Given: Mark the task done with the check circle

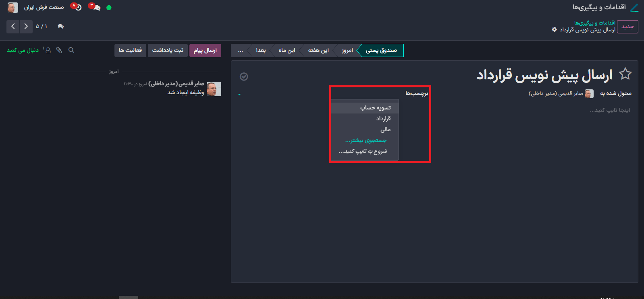Looking at the screenshot, I should click(x=244, y=76).
